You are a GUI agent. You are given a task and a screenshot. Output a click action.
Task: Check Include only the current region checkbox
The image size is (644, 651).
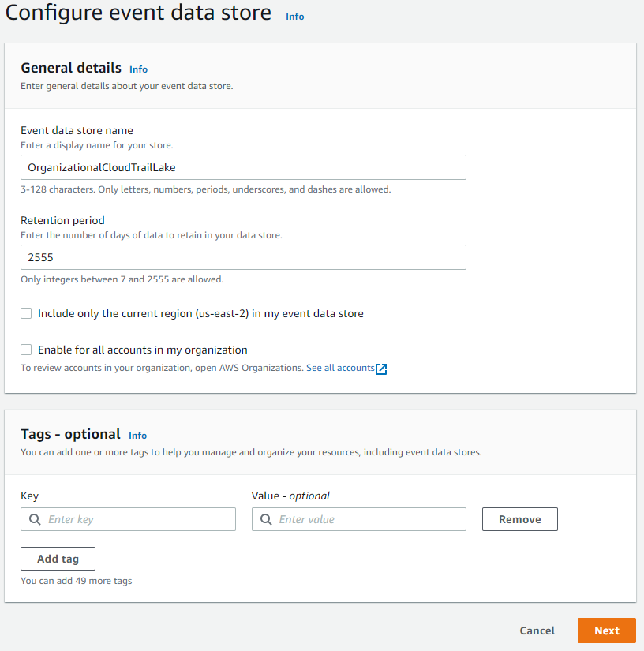(x=26, y=313)
